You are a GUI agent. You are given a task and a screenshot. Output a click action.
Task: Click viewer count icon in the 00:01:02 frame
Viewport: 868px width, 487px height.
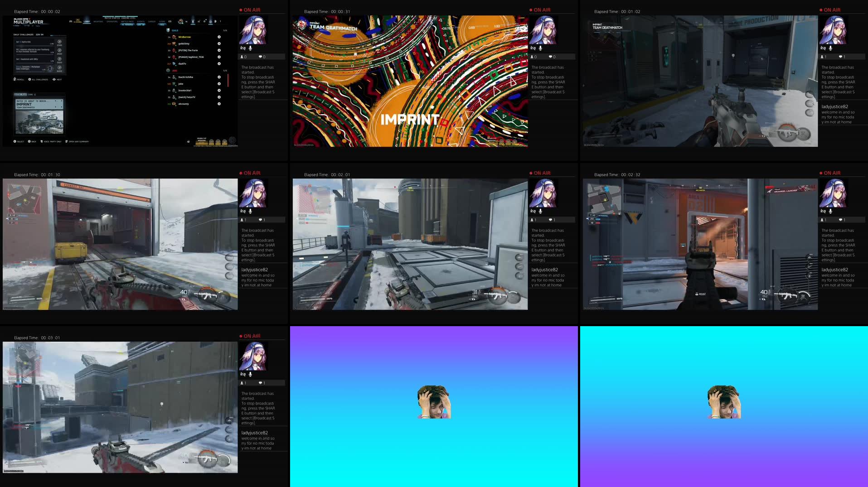[822, 57]
